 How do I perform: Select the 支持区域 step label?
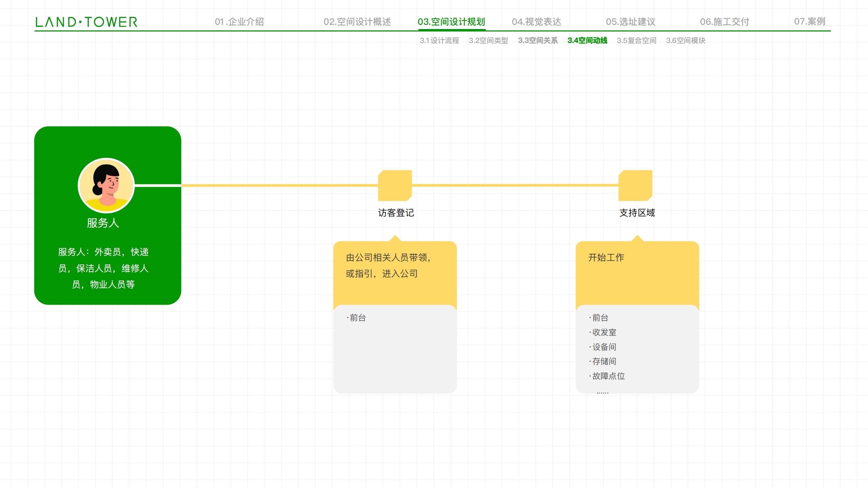pos(637,213)
